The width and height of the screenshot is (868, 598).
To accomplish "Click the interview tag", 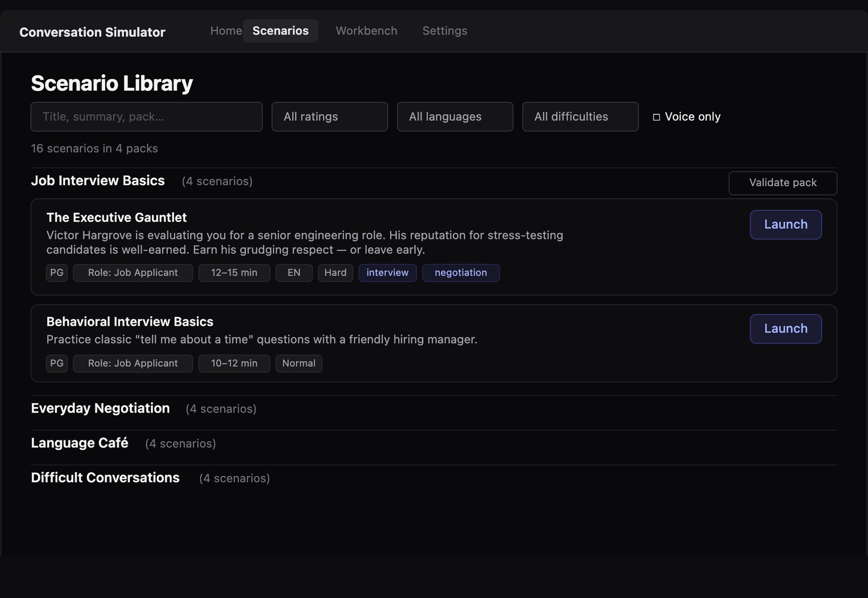I will click(x=387, y=273).
